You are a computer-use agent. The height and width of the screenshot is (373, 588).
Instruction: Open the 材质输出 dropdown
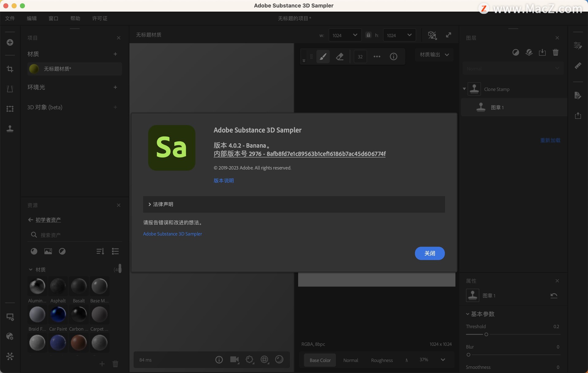tap(434, 55)
